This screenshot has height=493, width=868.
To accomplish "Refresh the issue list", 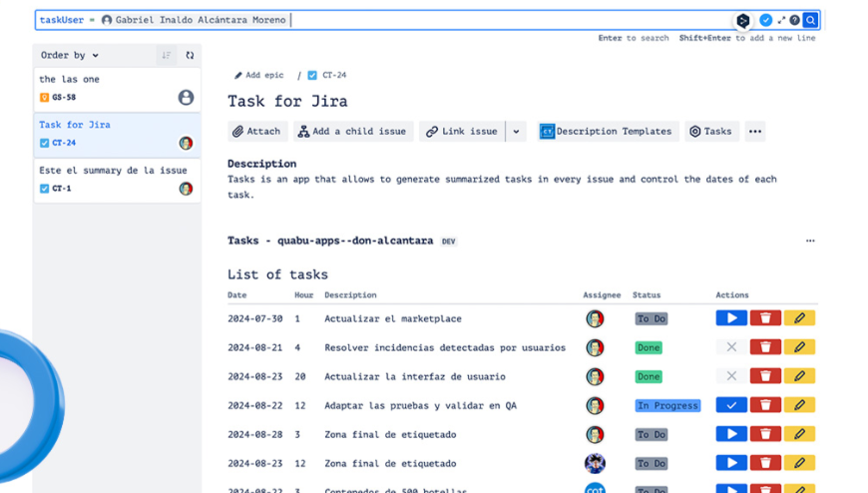I will point(190,56).
